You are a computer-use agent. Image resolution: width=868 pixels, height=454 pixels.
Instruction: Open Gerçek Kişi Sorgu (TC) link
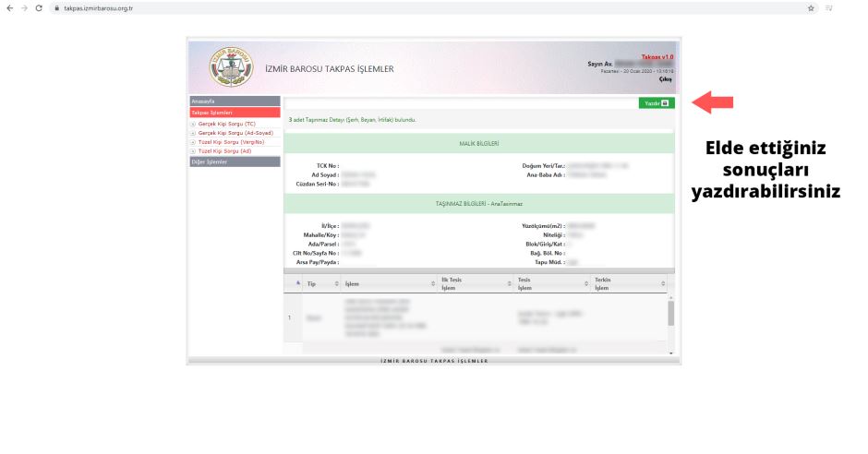tap(226, 124)
